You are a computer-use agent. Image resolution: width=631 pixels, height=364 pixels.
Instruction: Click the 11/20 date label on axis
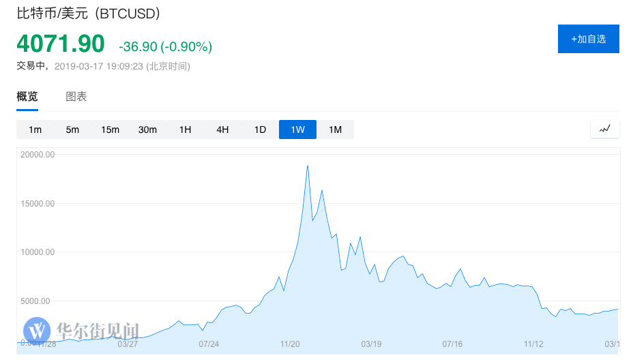[x=290, y=344]
